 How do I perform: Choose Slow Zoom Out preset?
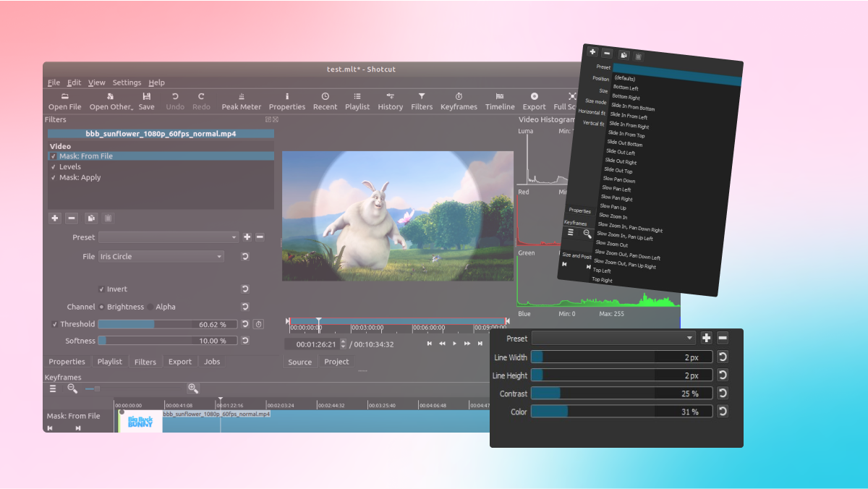tap(612, 244)
